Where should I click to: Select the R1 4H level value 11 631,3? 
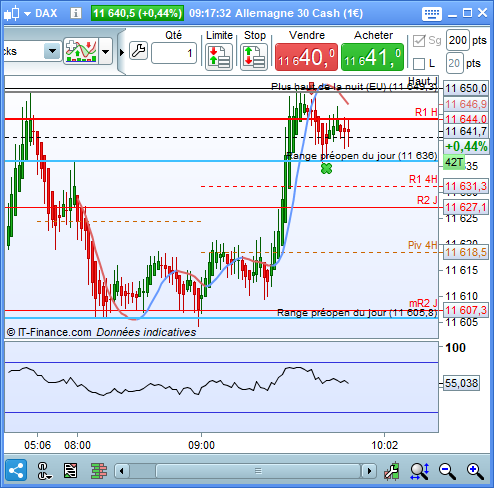point(466,186)
